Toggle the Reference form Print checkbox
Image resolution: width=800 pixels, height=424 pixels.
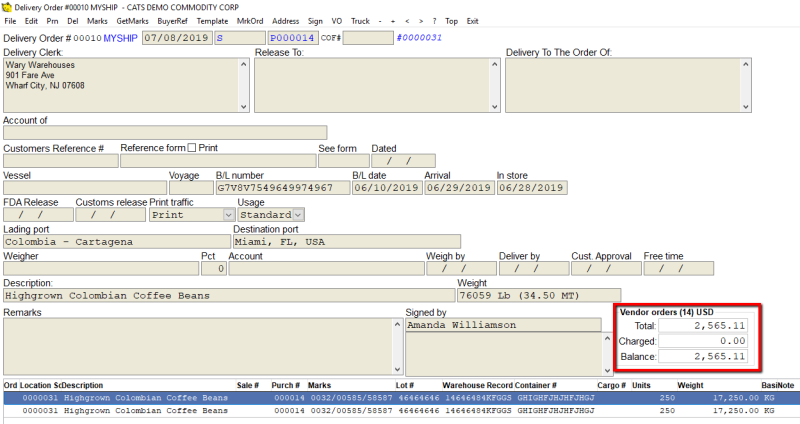(192, 147)
